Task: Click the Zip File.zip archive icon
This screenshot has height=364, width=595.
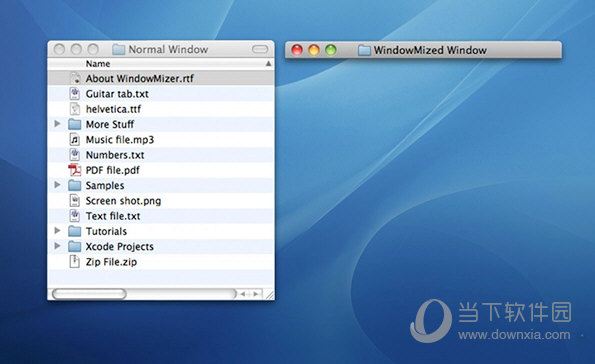Action: pyautogui.click(x=75, y=262)
